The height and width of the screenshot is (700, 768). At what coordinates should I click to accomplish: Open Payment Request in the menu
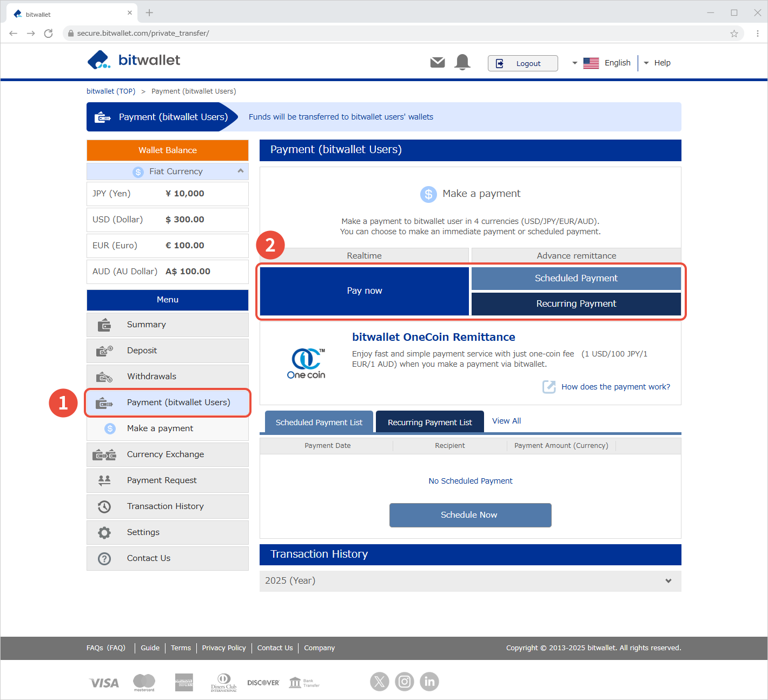point(168,480)
